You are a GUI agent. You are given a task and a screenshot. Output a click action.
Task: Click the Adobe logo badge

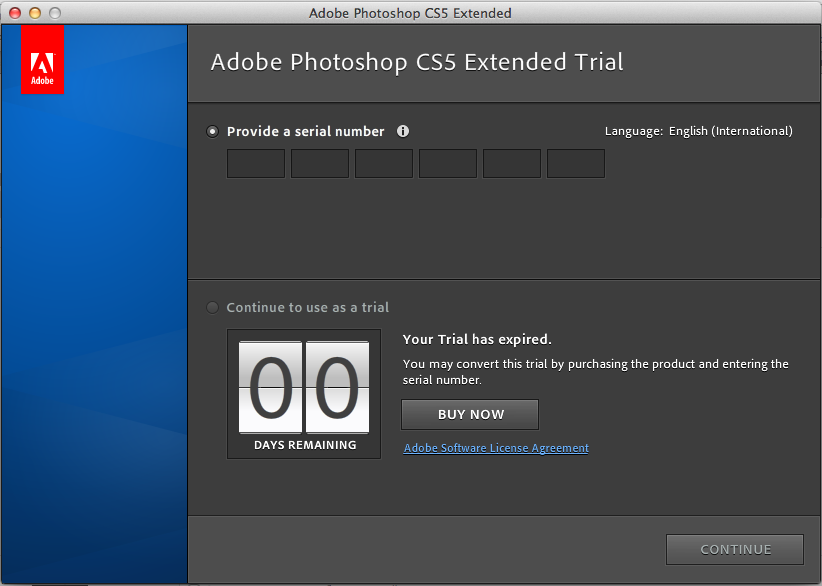[x=42, y=59]
